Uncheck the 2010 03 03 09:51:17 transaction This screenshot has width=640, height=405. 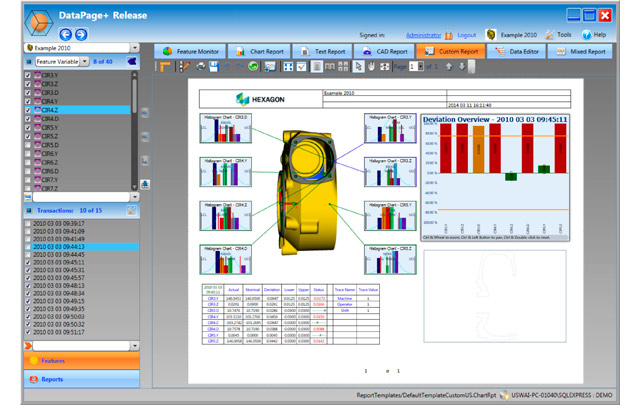[x=28, y=332]
